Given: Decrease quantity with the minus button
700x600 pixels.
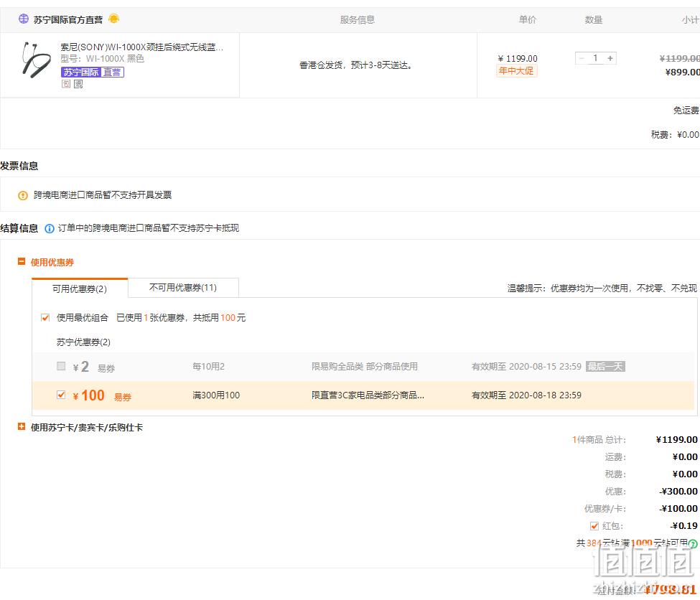Looking at the screenshot, I should [x=582, y=58].
